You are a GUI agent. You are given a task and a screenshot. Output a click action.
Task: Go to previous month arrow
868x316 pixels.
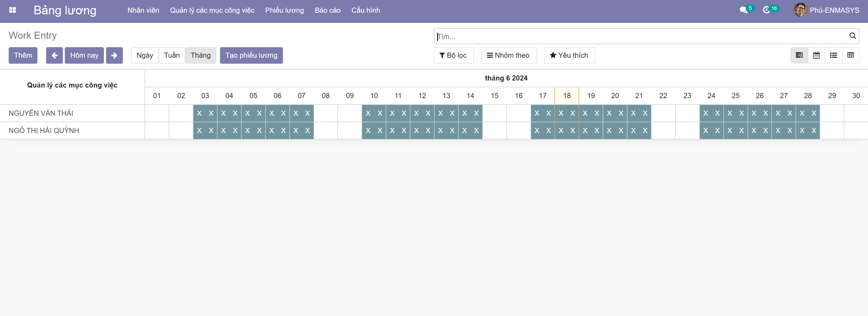pos(54,55)
